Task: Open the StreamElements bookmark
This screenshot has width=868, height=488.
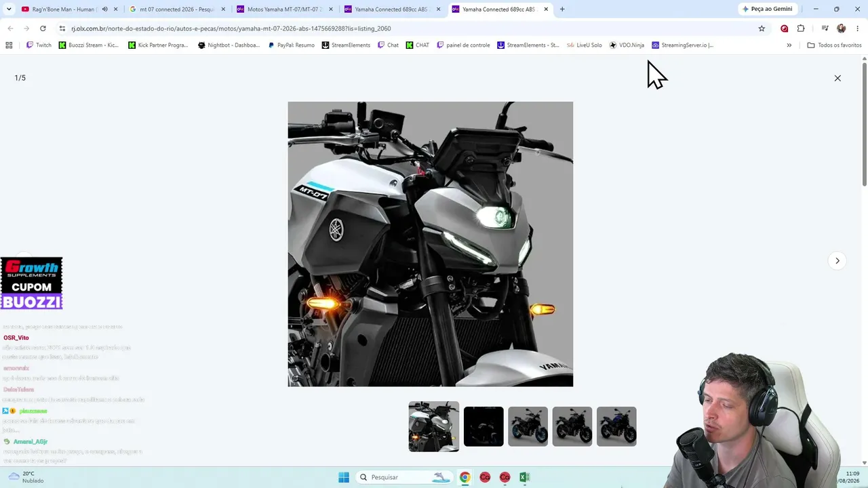Action: tap(346, 45)
